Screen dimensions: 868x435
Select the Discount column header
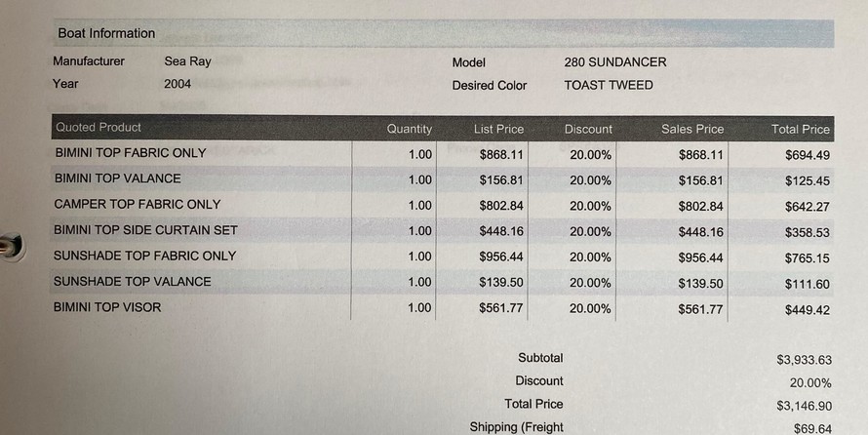tap(588, 129)
